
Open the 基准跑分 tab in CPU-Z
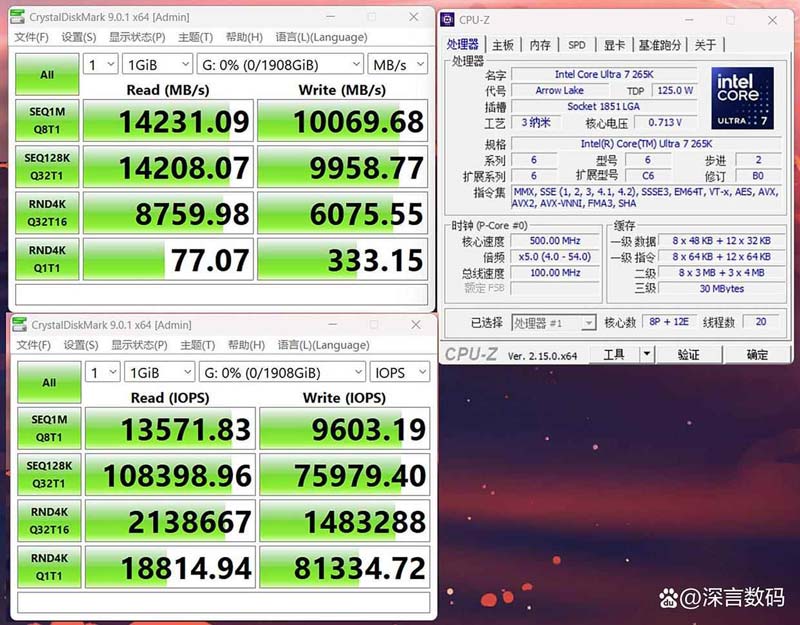(x=660, y=45)
